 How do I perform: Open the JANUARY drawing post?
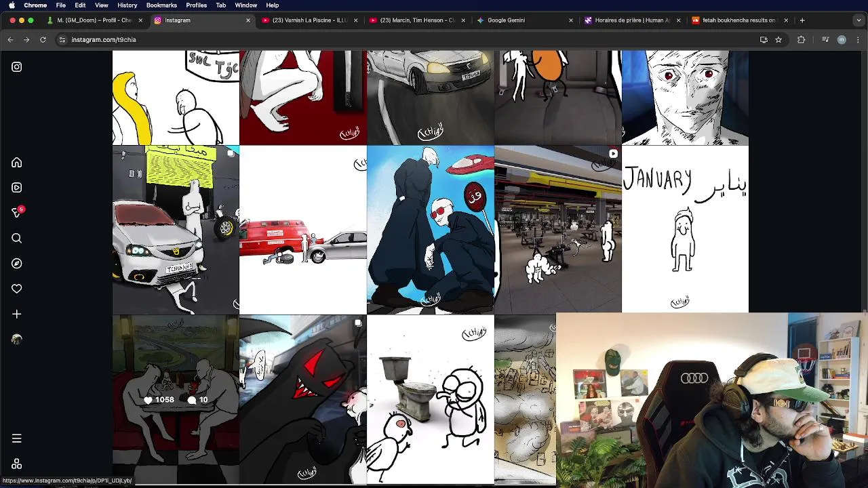click(x=685, y=229)
